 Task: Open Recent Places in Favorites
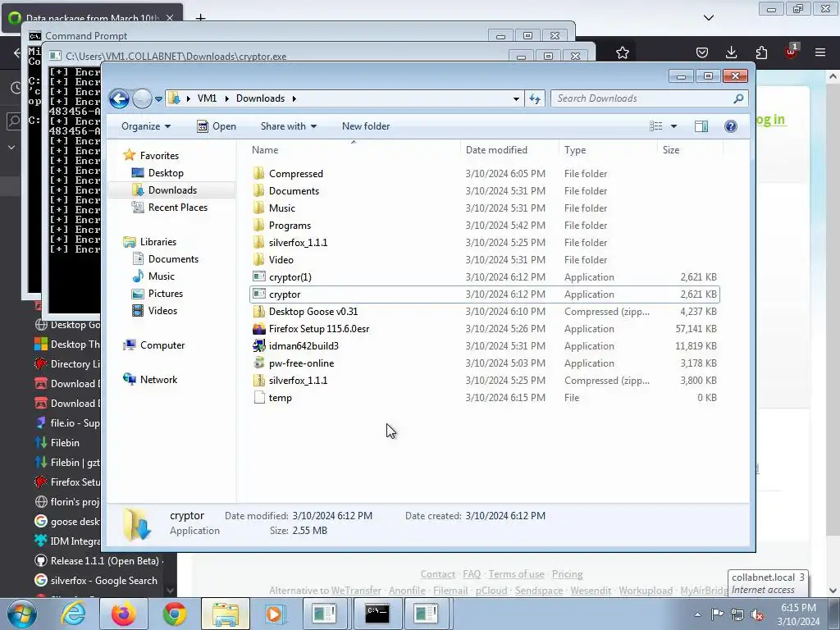tap(177, 208)
